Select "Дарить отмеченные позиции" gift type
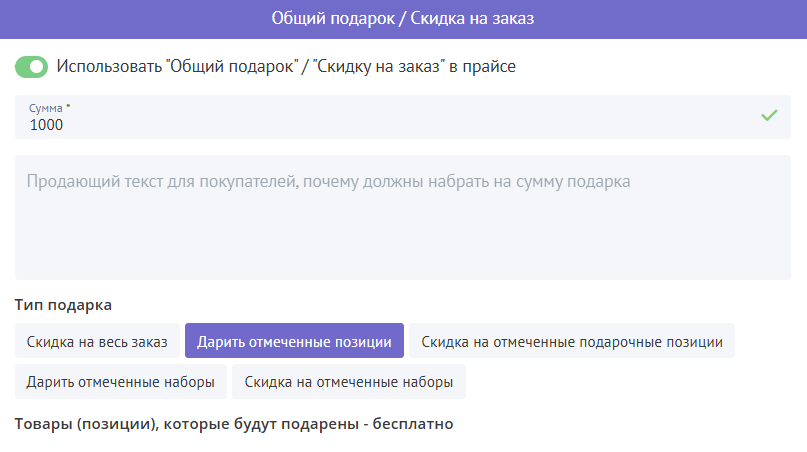807x452 pixels. tap(294, 341)
